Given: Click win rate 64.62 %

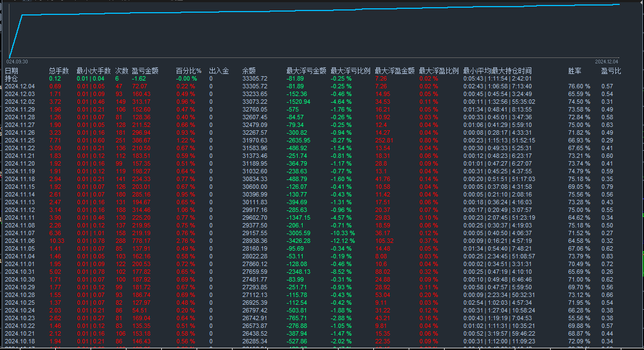Looking at the screenshot, I should click(579, 218).
